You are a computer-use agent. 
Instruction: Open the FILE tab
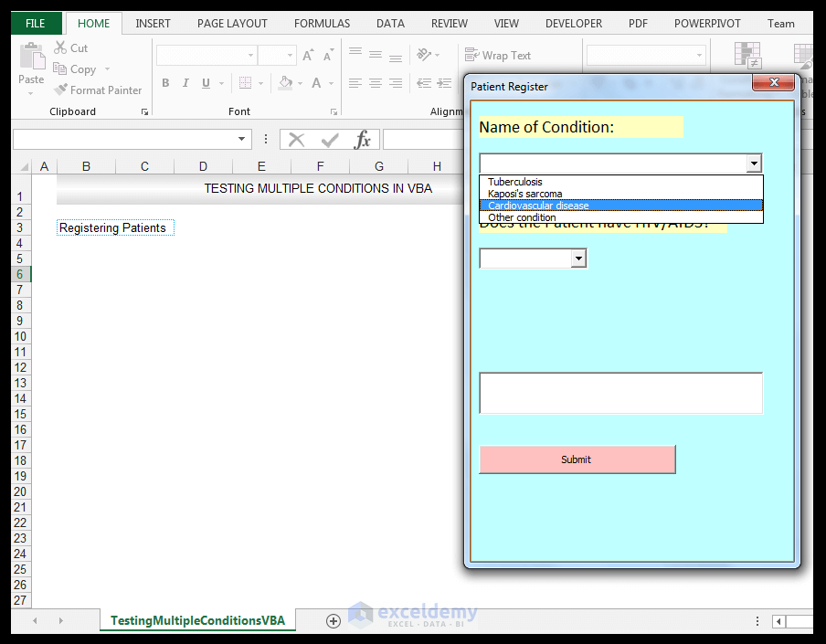(x=36, y=24)
